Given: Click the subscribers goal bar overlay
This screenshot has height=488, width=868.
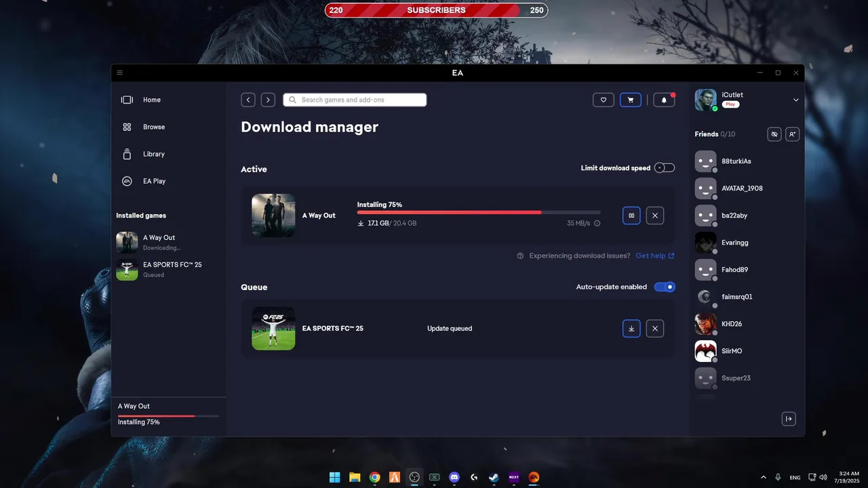Looking at the screenshot, I should 436,10.
